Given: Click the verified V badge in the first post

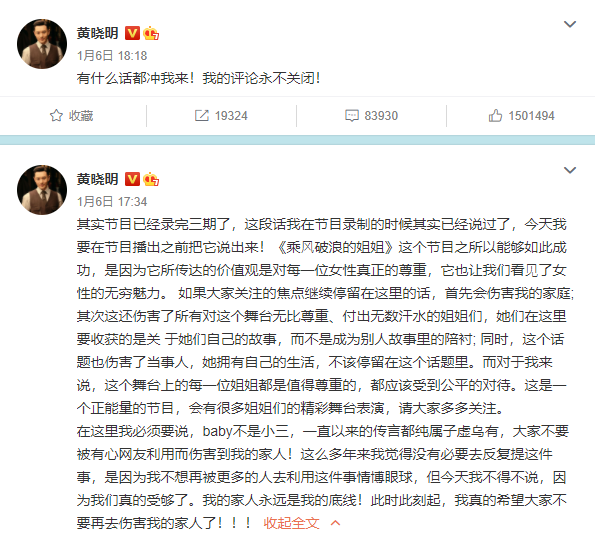Looking at the screenshot, I should click(x=132, y=33).
